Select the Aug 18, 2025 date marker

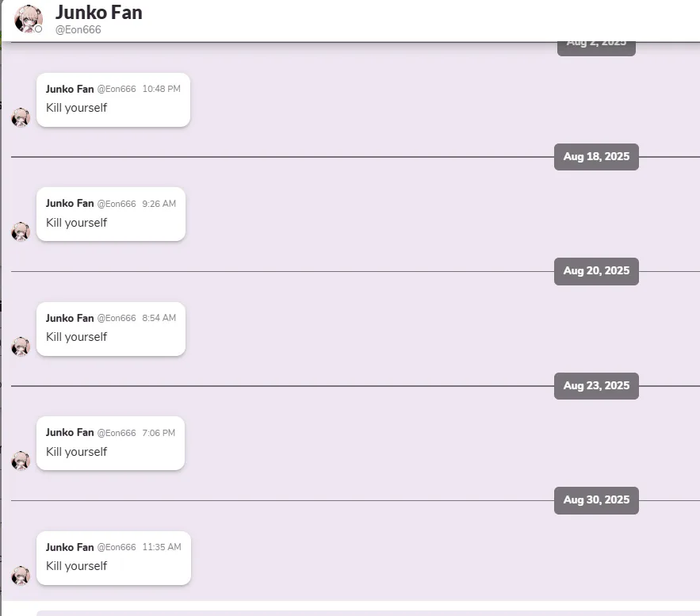pos(596,157)
